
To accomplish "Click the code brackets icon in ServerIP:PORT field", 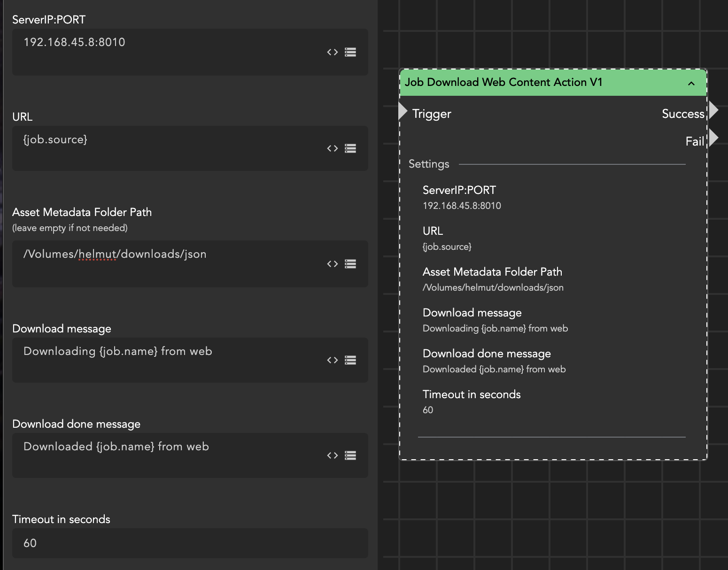I will click(333, 52).
